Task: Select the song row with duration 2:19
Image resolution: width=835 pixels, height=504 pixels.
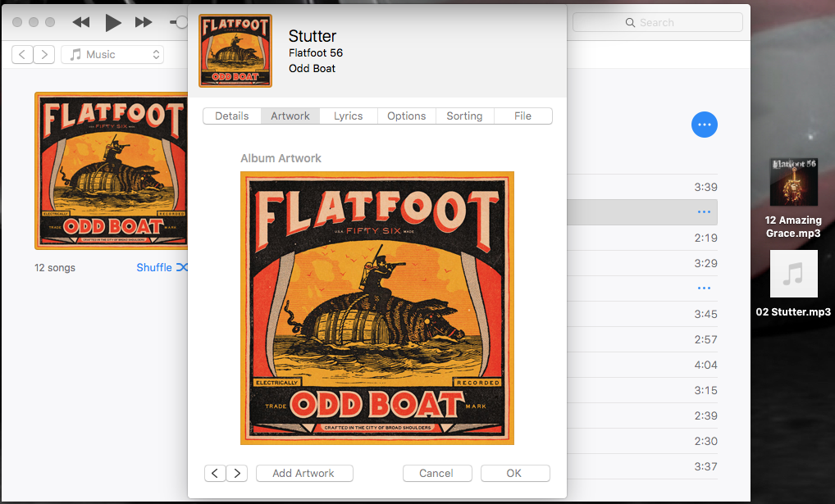Action: [642, 238]
